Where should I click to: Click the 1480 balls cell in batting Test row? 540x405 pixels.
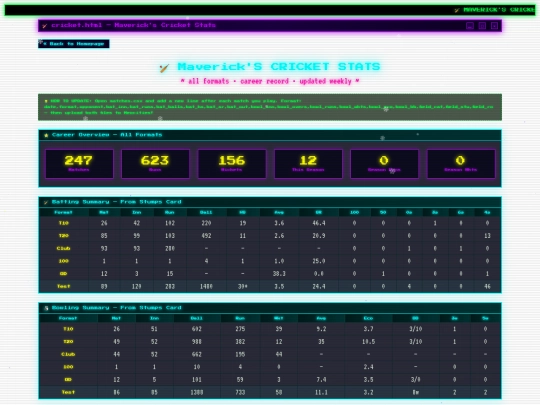(206, 286)
